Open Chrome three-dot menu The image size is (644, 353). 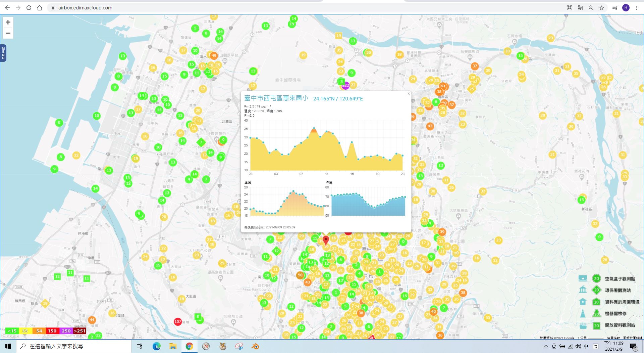(x=637, y=8)
